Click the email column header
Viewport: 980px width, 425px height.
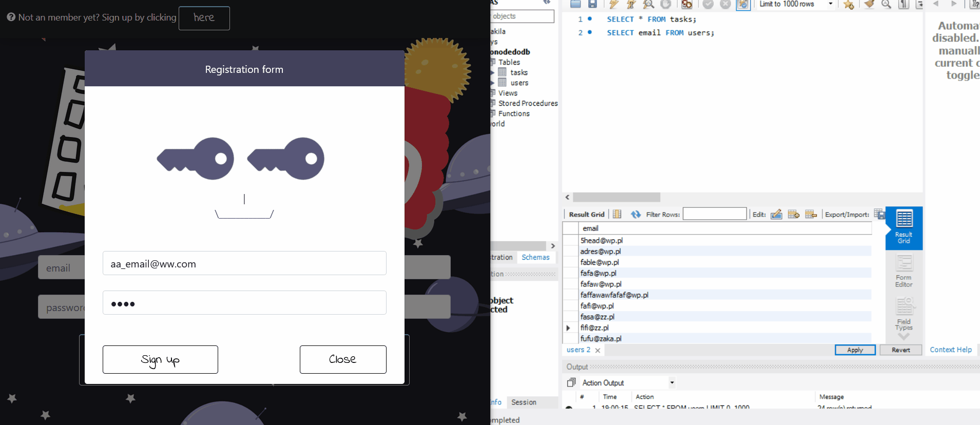tap(725, 228)
